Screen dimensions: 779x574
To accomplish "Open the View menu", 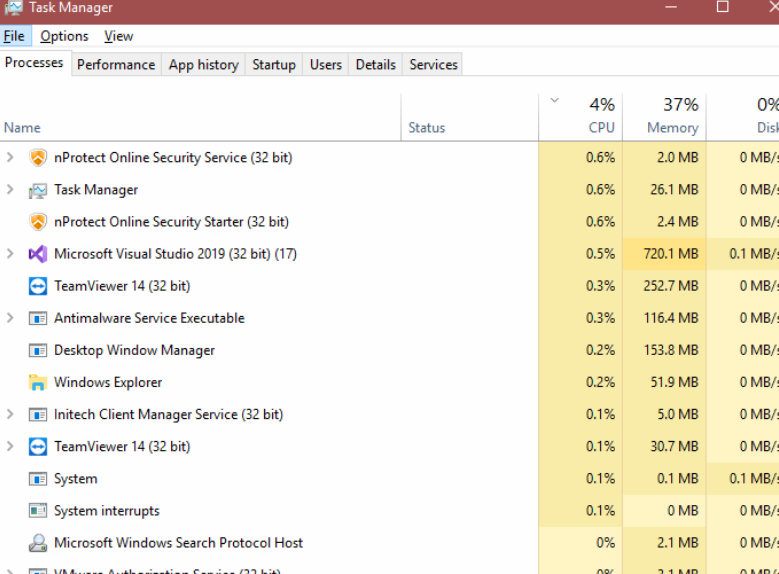I will (119, 36).
